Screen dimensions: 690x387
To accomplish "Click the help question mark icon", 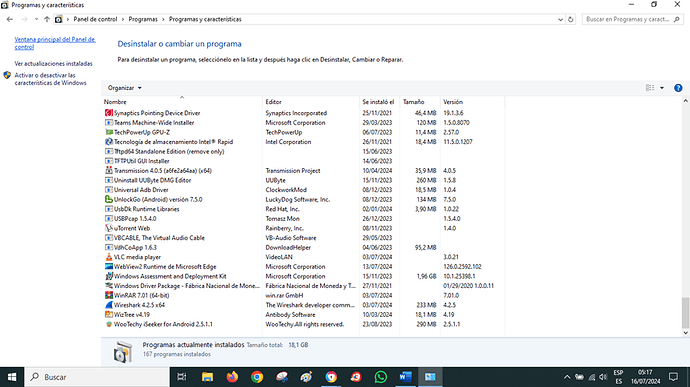I will point(678,88).
